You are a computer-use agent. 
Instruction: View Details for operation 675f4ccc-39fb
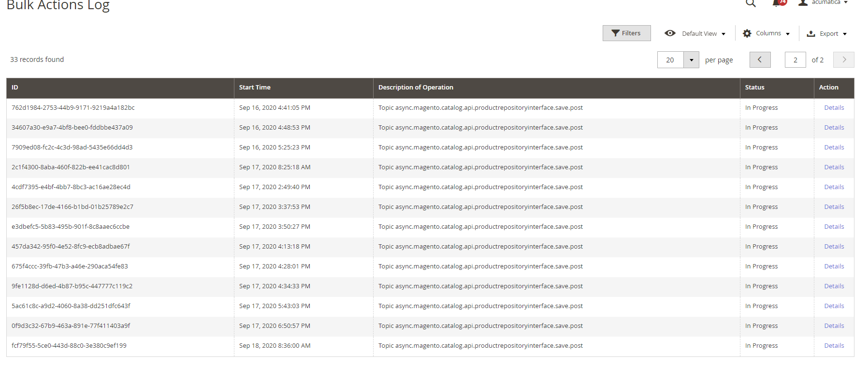click(x=834, y=266)
